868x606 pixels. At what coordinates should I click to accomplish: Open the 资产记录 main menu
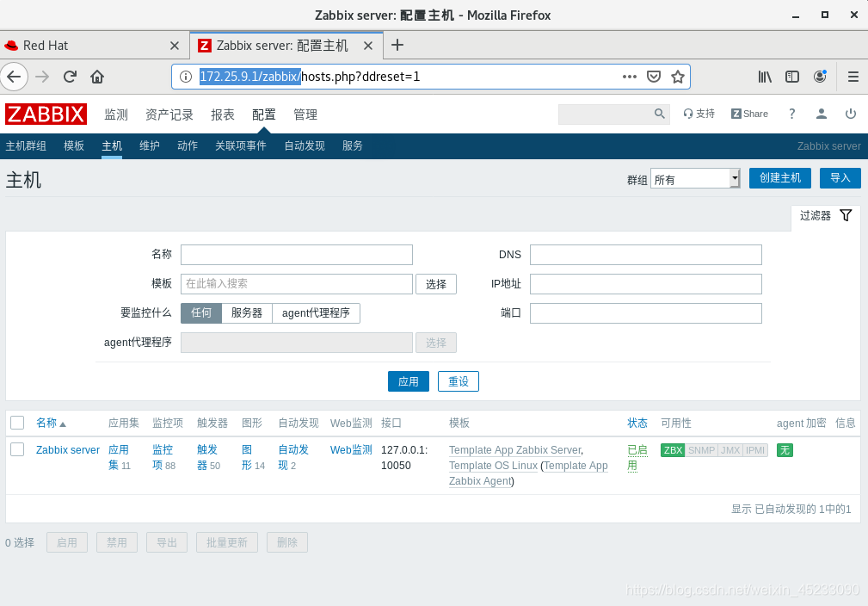click(x=169, y=114)
